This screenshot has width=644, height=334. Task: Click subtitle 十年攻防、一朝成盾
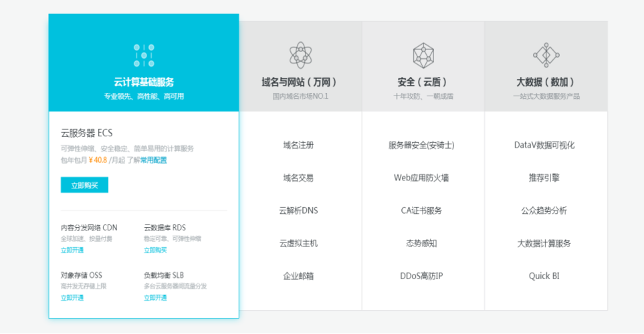(423, 96)
